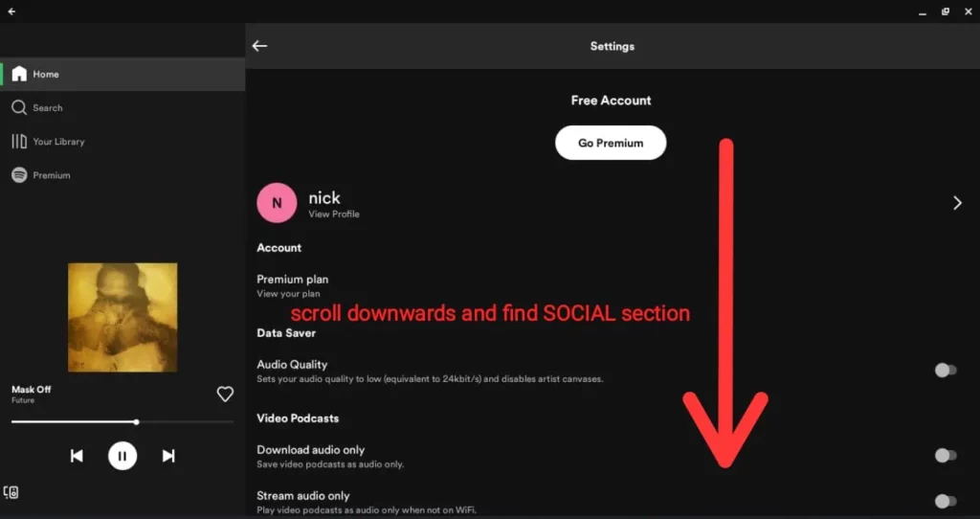
Task: Click the Audio Quality label
Action: [292, 365]
